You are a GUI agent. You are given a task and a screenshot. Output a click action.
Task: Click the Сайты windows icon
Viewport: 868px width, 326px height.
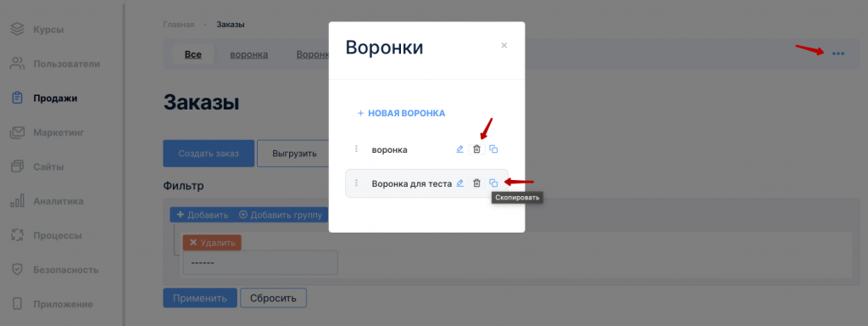[17, 167]
